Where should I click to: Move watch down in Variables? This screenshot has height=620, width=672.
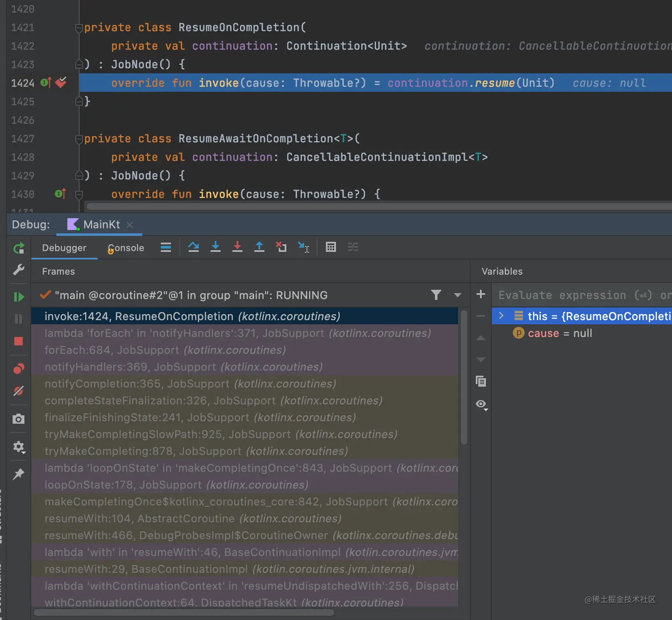pos(481,360)
